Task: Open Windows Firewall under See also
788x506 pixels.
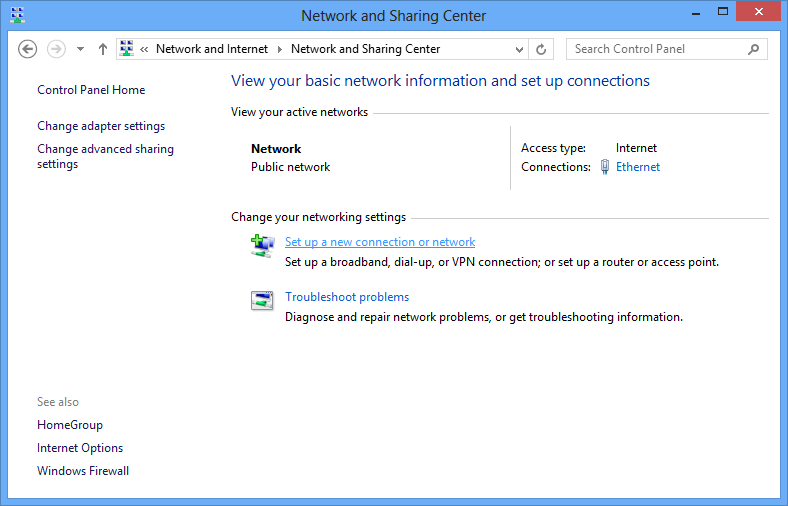Action: 83,471
